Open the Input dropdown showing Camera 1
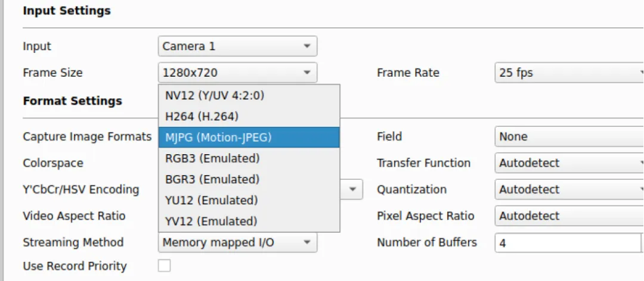Viewport: 644px width, 281px height. coord(237,46)
